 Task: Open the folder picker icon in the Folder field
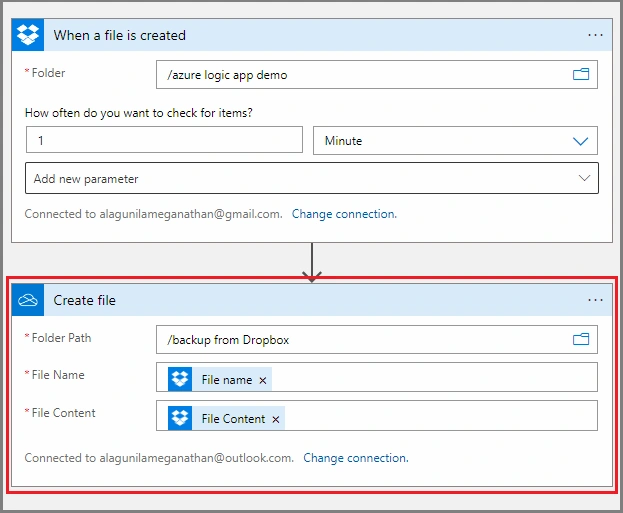tap(580, 74)
